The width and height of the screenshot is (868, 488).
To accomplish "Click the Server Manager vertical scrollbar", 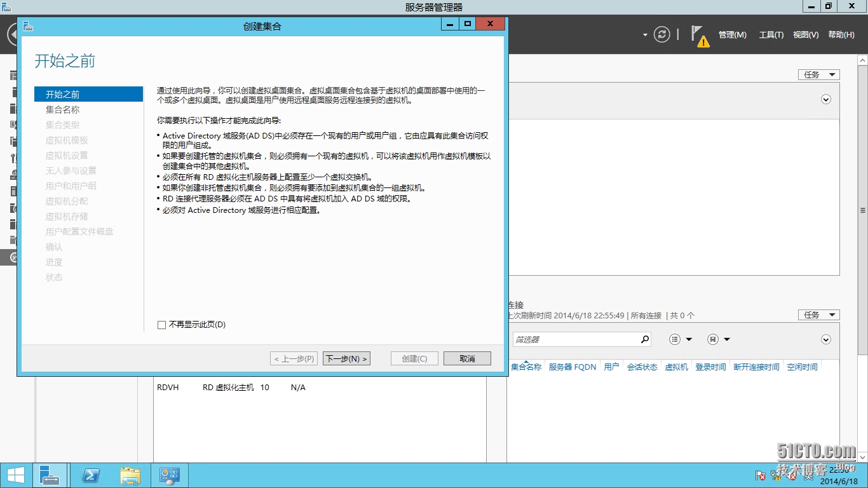I will [863, 210].
